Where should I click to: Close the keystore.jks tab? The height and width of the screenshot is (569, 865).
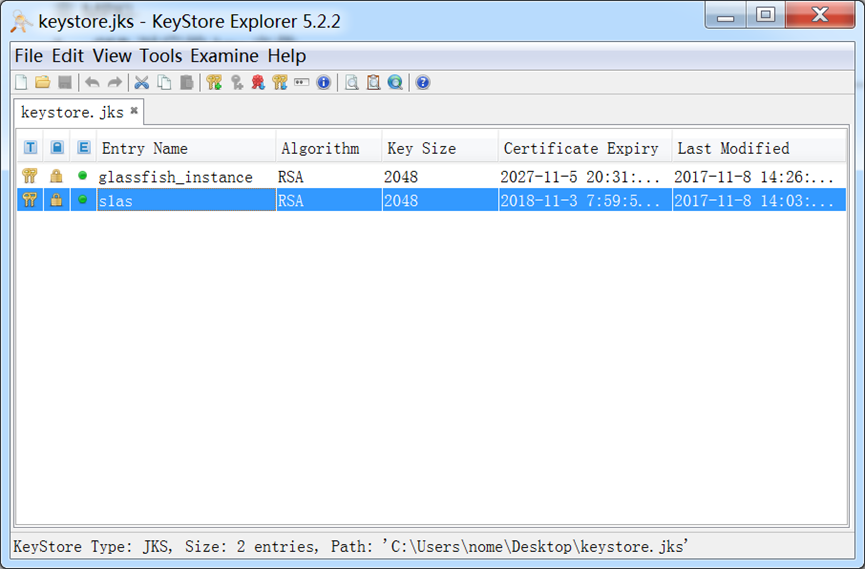134,111
